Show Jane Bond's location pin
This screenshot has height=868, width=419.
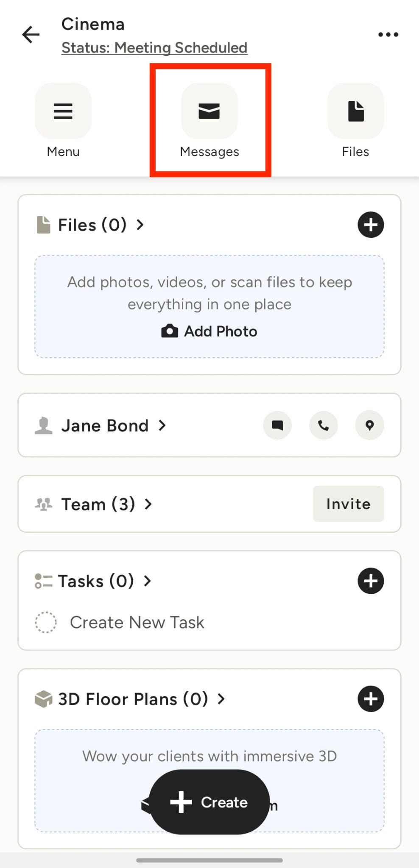(370, 425)
